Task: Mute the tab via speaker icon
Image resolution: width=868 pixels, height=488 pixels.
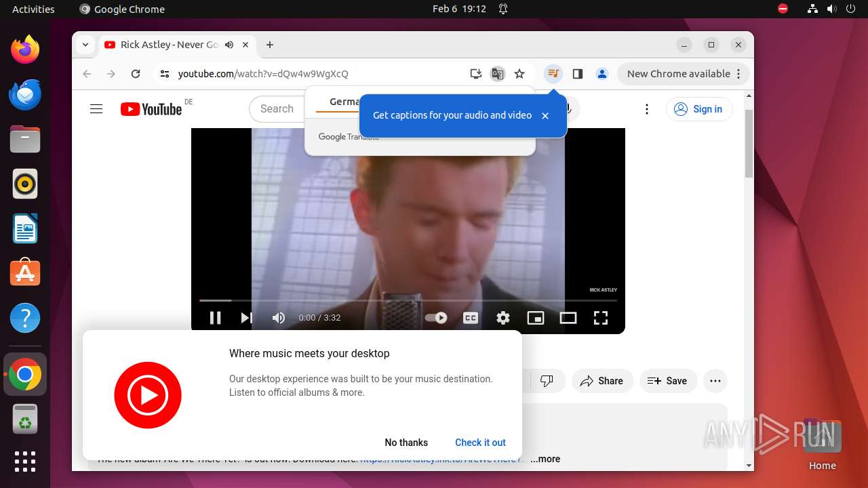Action: click(x=229, y=45)
